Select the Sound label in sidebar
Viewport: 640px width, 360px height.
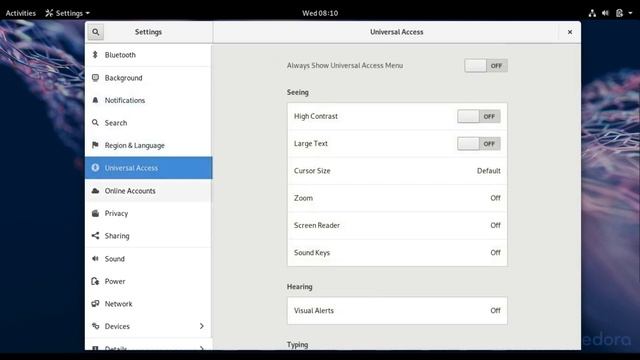tap(115, 259)
